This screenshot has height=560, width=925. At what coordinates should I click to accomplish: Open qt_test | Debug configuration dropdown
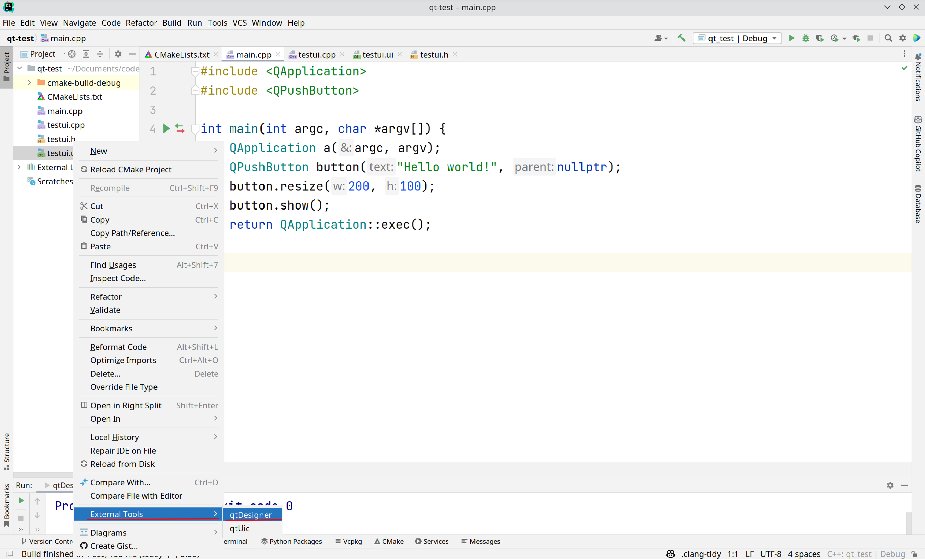[x=737, y=38]
